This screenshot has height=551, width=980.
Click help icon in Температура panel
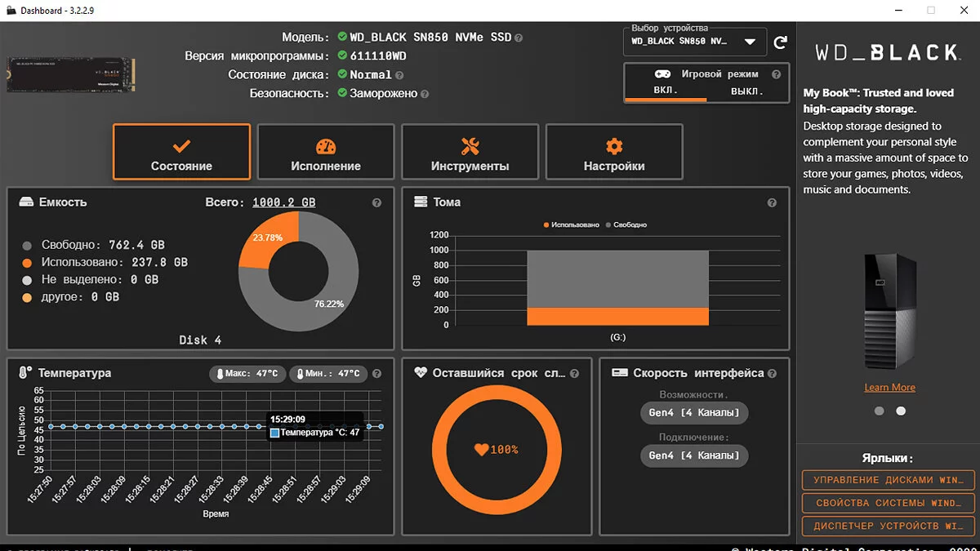point(376,374)
